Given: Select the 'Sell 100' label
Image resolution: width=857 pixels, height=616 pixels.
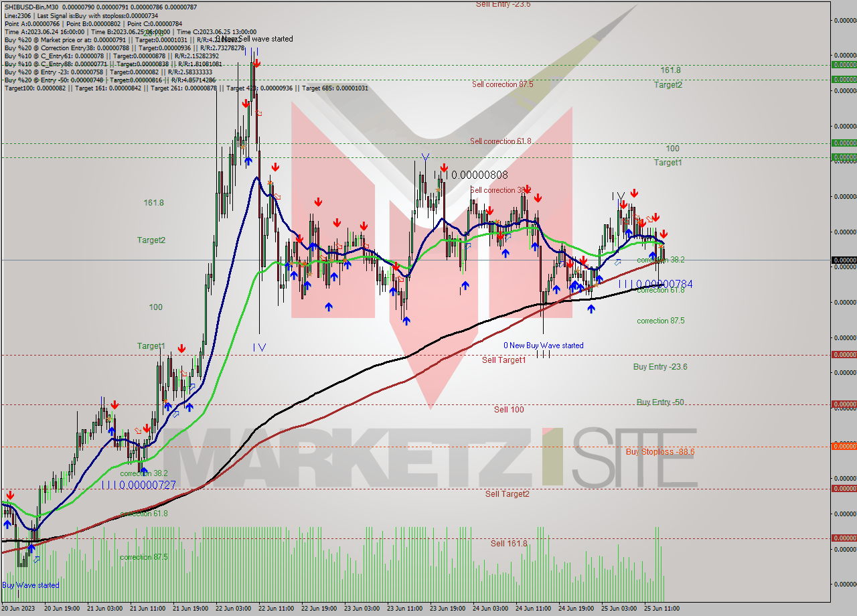Looking at the screenshot, I should coord(509,409).
